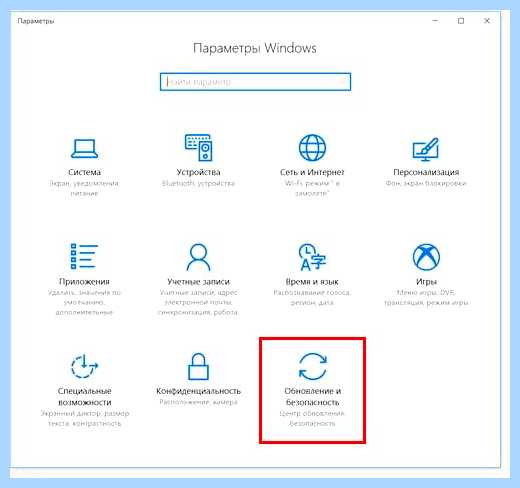Click the Приложения category title
Screen dimensions: 520x488
pos(84,282)
